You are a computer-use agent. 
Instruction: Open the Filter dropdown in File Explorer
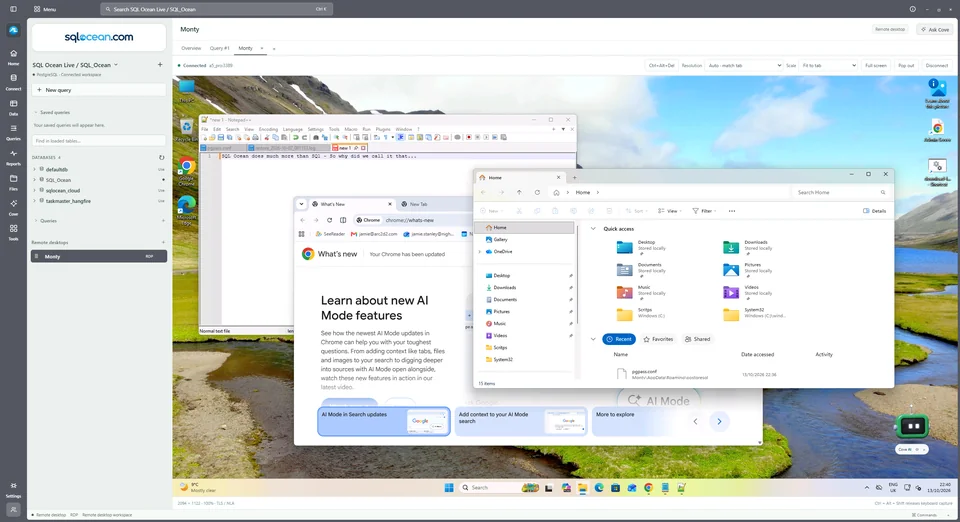[704, 211]
